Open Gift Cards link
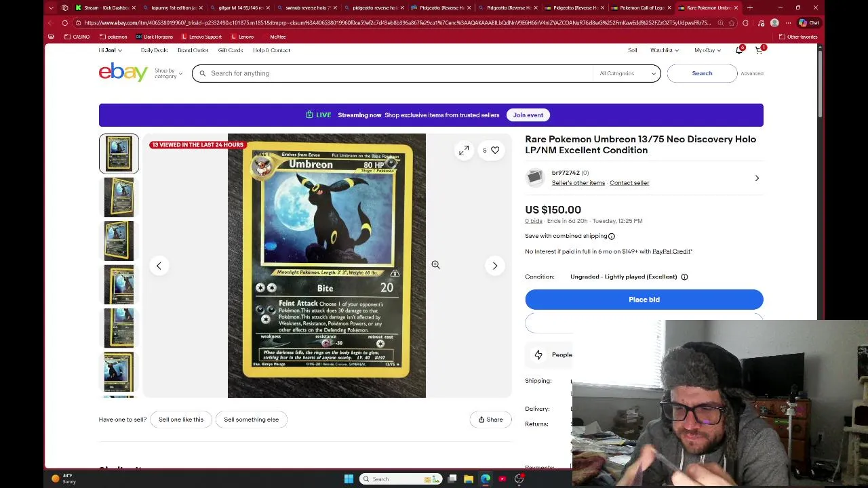 coord(231,50)
